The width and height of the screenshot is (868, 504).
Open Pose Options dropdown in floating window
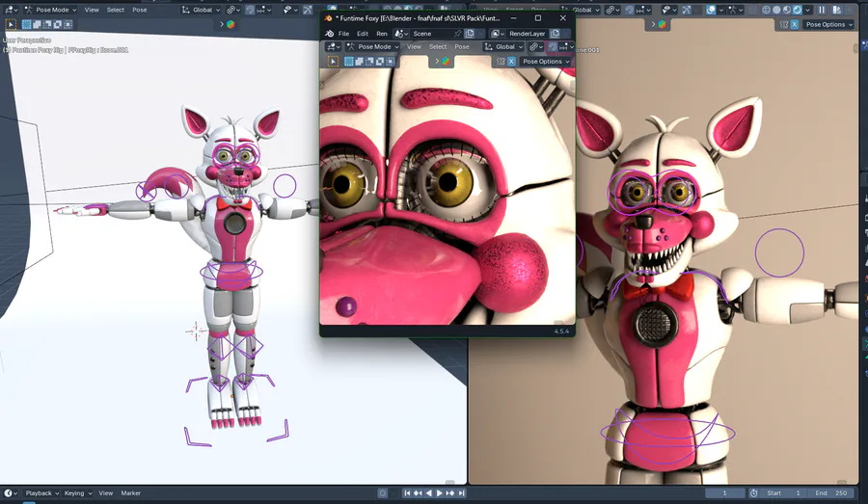545,62
